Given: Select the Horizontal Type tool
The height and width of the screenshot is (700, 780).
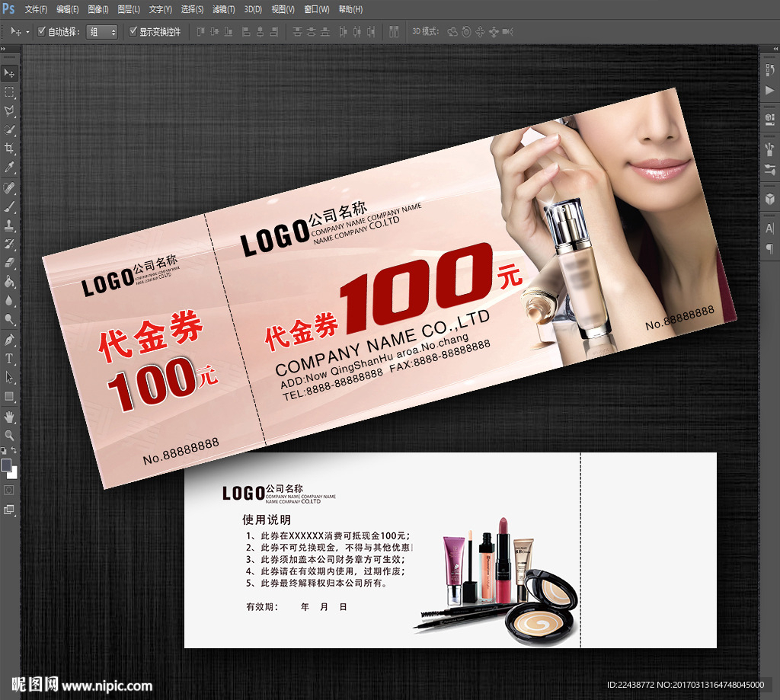Looking at the screenshot, I should click(9, 359).
